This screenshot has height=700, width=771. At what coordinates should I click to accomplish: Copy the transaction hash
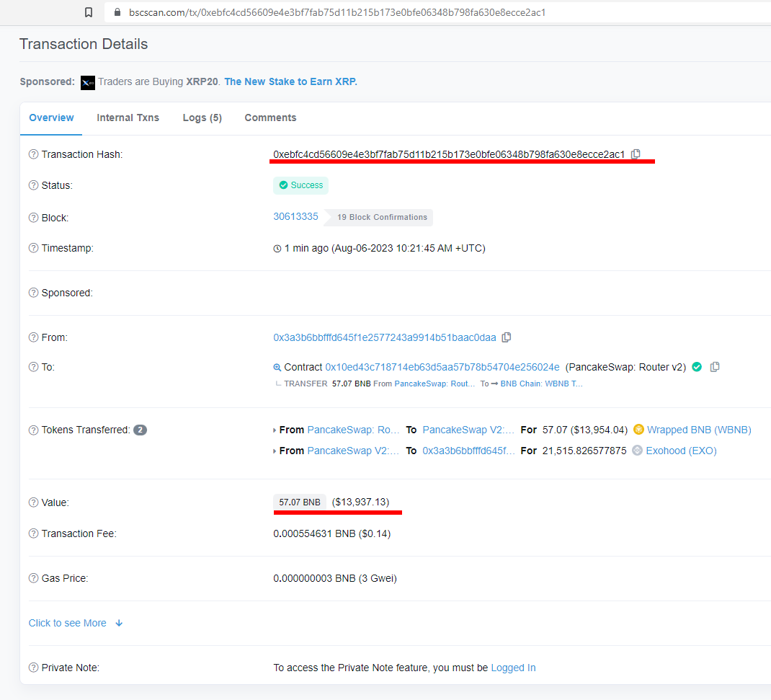pos(636,154)
